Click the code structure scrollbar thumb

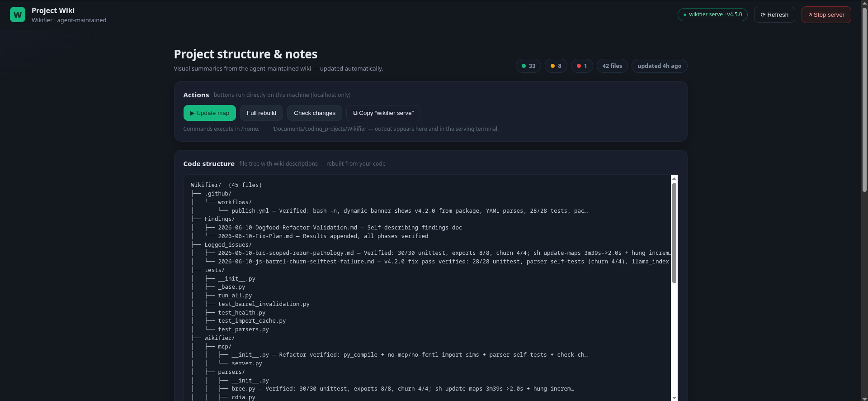[674, 233]
